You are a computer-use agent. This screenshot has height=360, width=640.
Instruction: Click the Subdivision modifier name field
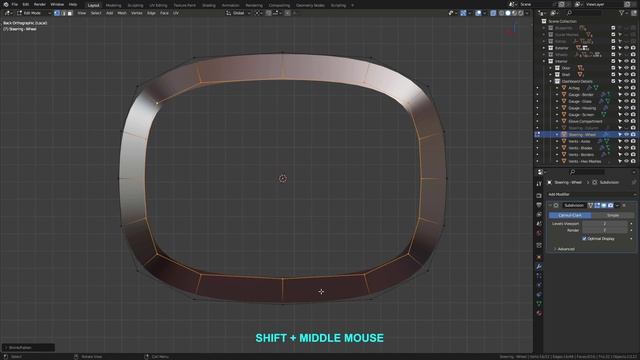(x=574, y=205)
